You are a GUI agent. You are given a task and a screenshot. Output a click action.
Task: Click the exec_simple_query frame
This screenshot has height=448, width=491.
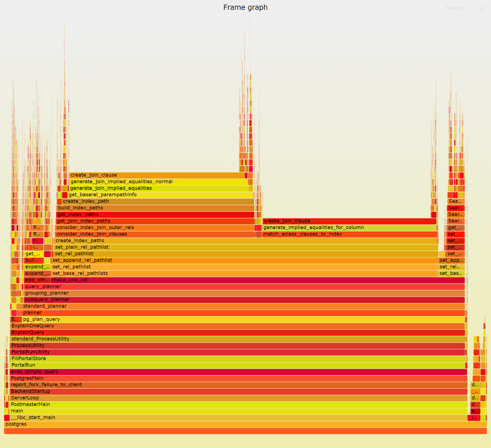(x=238, y=372)
